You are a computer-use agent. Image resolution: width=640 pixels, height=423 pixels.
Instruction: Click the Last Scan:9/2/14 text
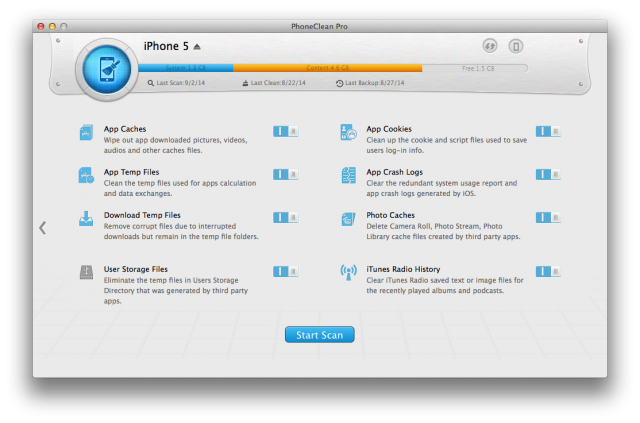181,83
